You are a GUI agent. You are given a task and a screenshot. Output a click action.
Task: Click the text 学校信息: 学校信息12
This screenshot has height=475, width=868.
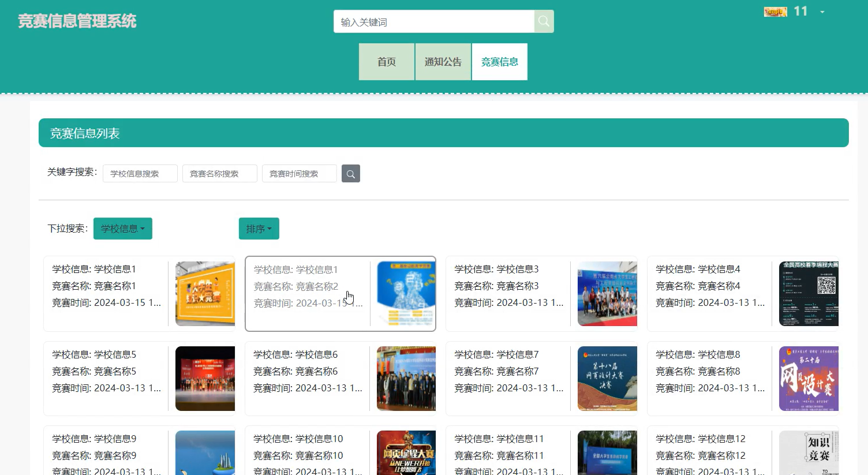click(x=701, y=439)
